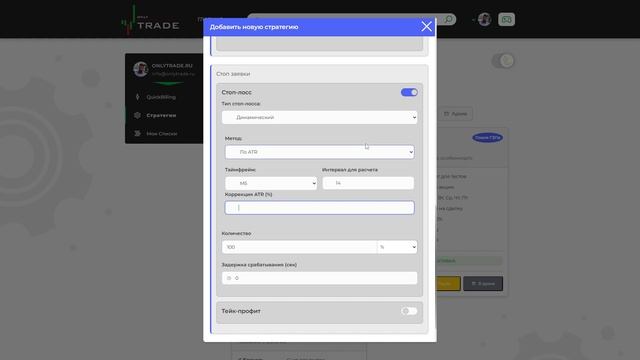Toggle the switch at top right of page
640x360 pixels.
503,61
